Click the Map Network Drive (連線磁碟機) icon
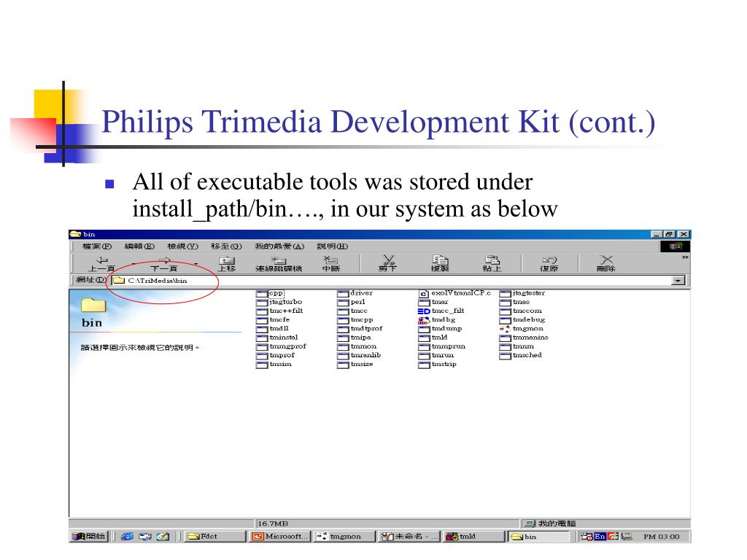This screenshot has width=747, height=560. point(279,263)
